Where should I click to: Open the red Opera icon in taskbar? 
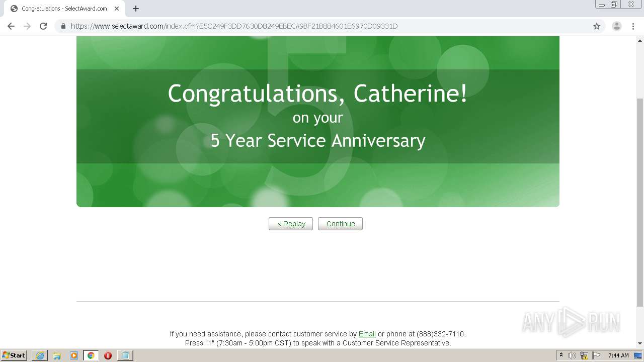(108, 355)
